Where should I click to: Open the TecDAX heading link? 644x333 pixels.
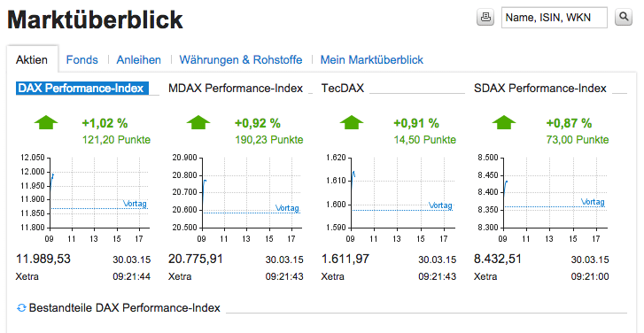pyautogui.click(x=343, y=89)
